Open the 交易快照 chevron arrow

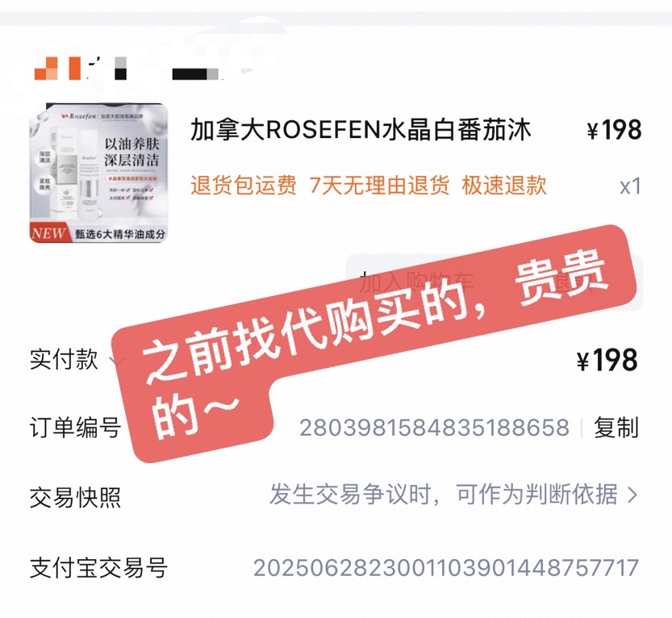632,495
